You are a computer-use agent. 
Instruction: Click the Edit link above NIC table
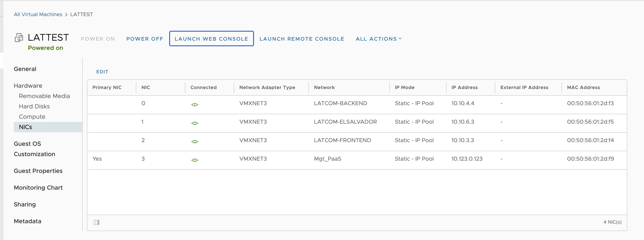102,72
